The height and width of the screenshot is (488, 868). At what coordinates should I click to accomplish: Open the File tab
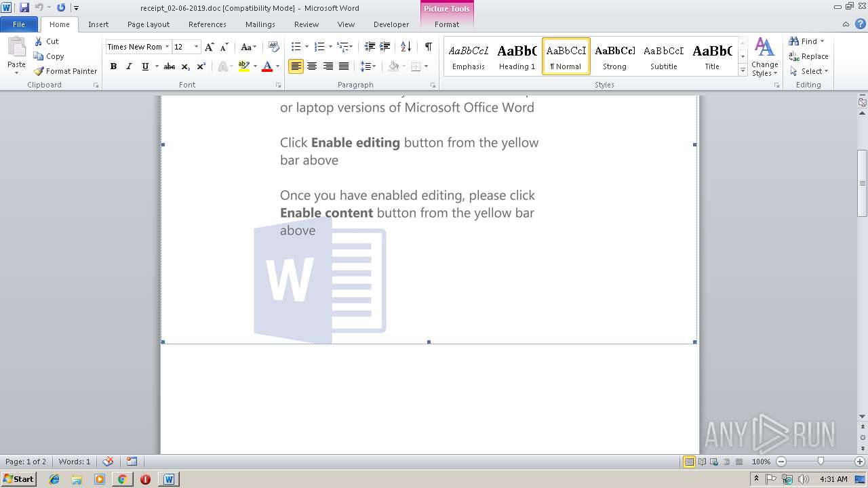(x=19, y=24)
